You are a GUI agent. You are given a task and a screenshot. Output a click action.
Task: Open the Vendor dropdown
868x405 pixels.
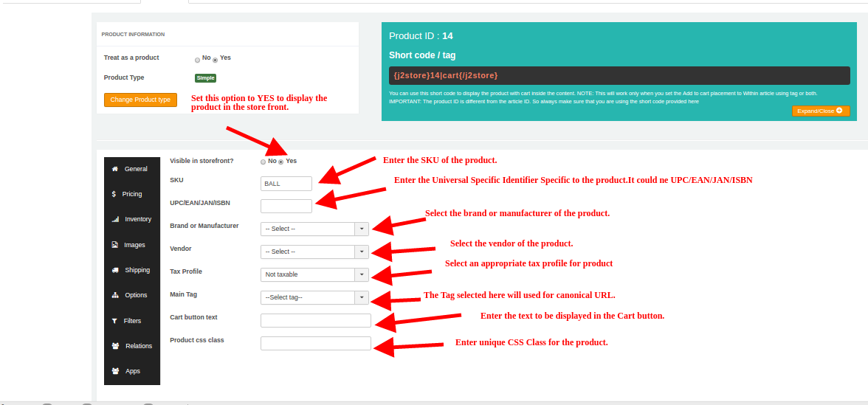tap(314, 252)
